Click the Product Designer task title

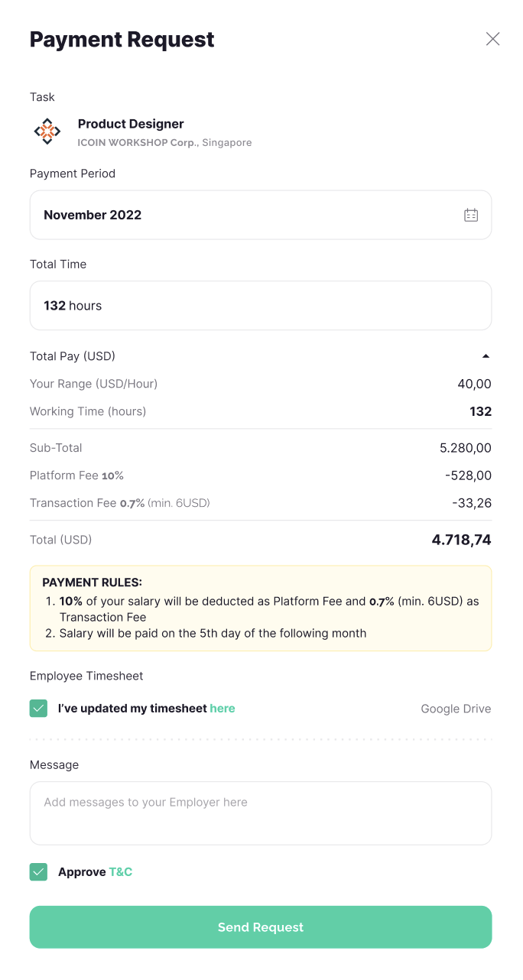[x=131, y=124]
